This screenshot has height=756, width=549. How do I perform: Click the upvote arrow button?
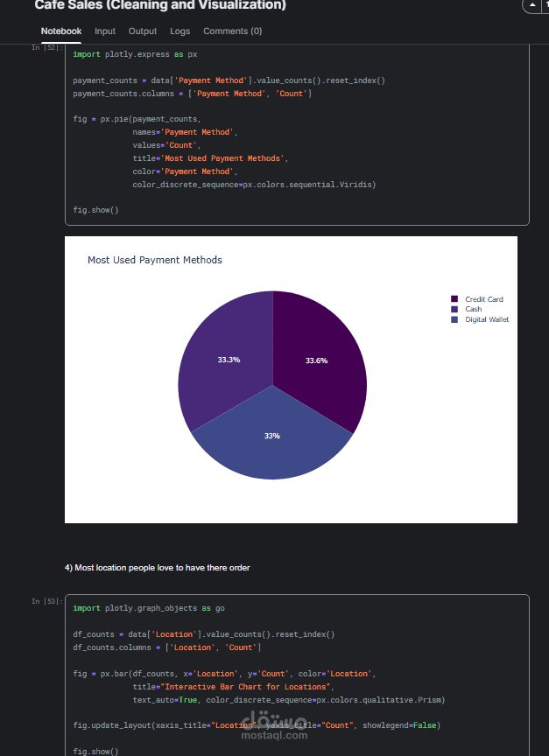533,5
